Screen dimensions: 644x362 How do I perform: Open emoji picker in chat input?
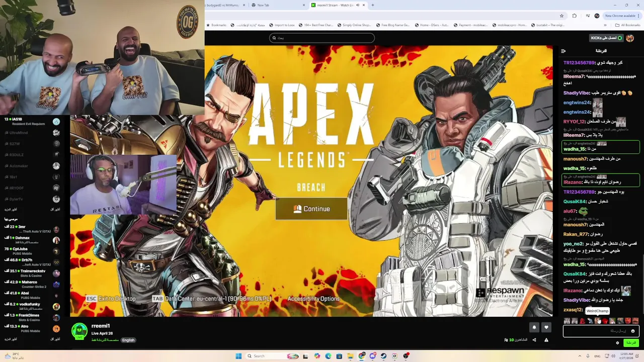pos(633,331)
